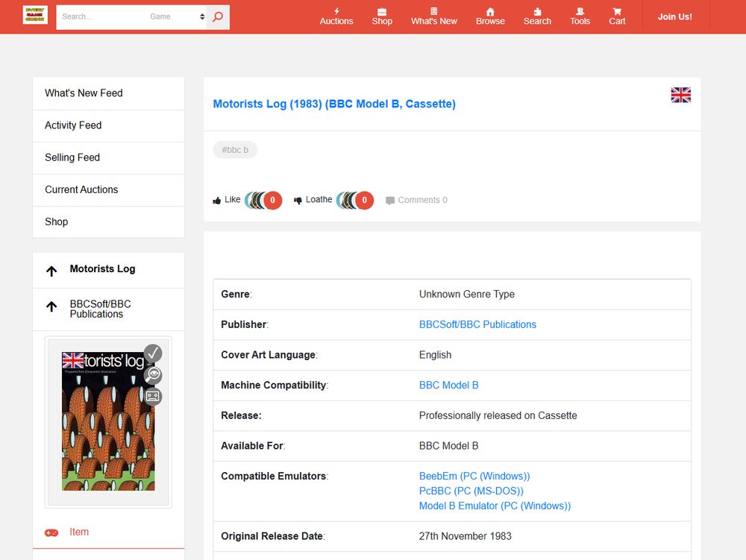Open BeebEm (PC (Windows)) emulator link

[x=474, y=476]
